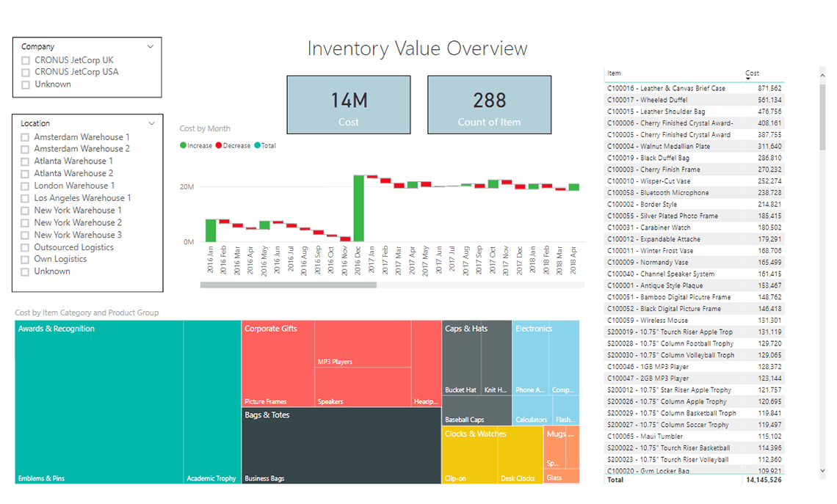Image resolution: width=837 pixels, height=504 pixels.
Task: Click row C100015 - Leather Shoulder Bag
Action: click(x=694, y=112)
